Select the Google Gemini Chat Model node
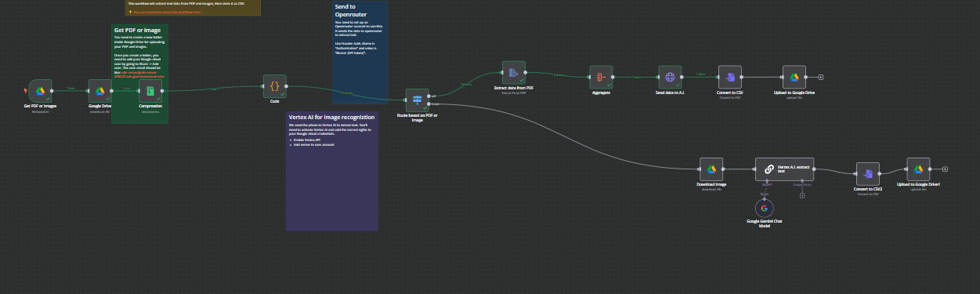Viewport: 980px width, 294px height. tap(764, 208)
